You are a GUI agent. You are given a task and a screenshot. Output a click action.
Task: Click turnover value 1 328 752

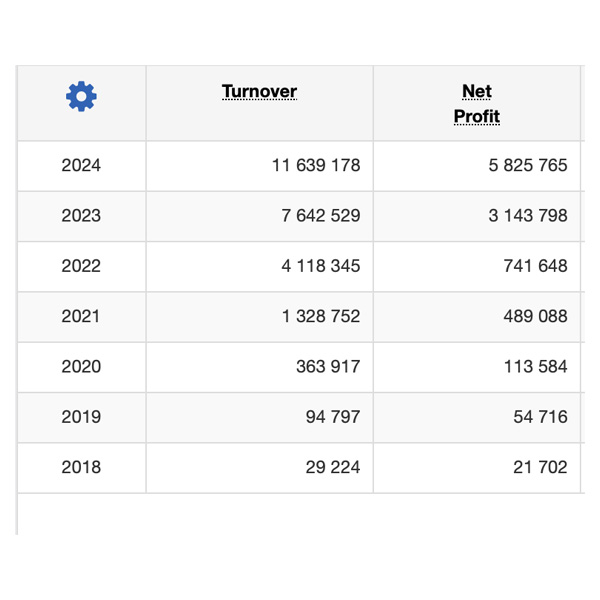pyautogui.click(x=320, y=316)
